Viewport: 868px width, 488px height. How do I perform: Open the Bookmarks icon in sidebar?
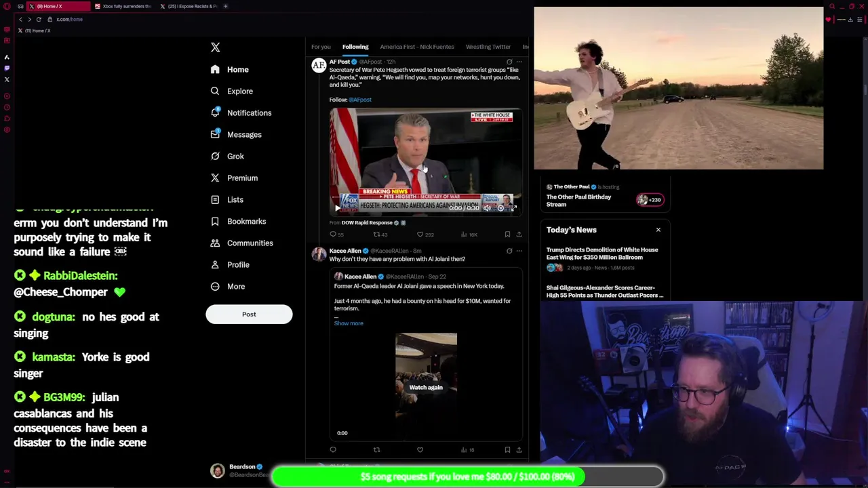coord(215,221)
